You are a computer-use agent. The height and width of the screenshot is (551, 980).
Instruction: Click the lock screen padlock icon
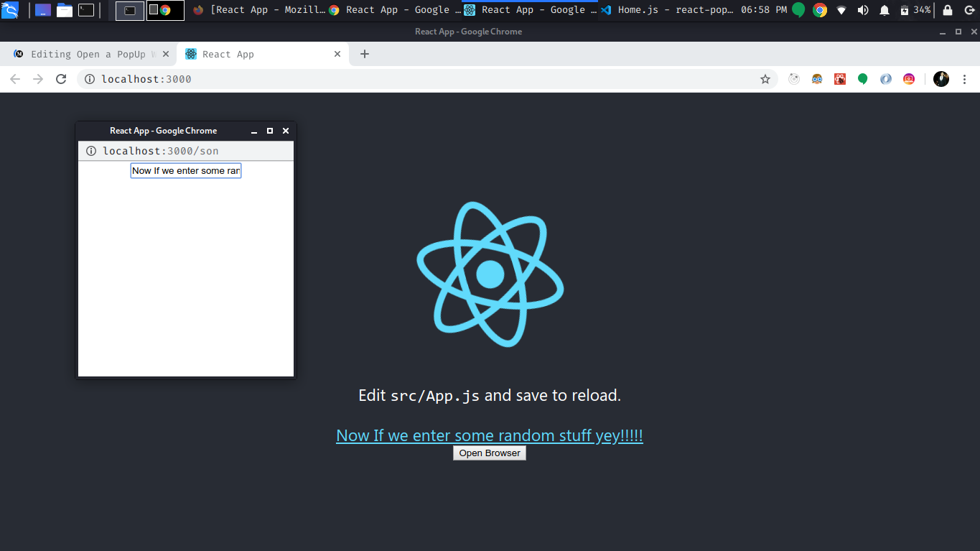coord(948,10)
